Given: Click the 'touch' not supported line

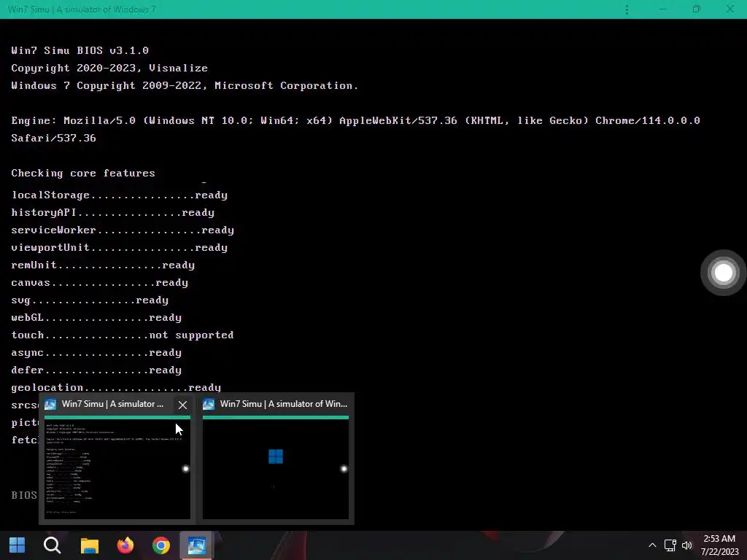Looking at the screenshot, I should [123, 335].
